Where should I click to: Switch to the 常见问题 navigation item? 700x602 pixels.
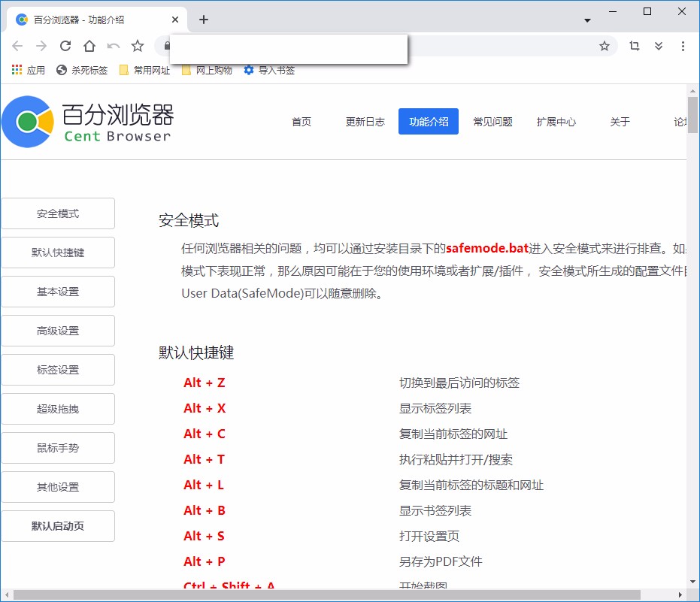point(492,121)
